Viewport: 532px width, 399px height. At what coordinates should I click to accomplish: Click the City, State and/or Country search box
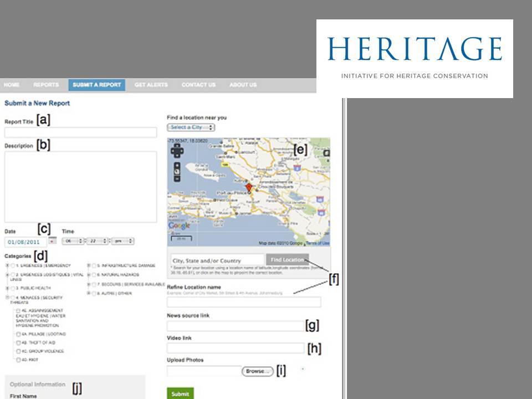pos(217,260)
